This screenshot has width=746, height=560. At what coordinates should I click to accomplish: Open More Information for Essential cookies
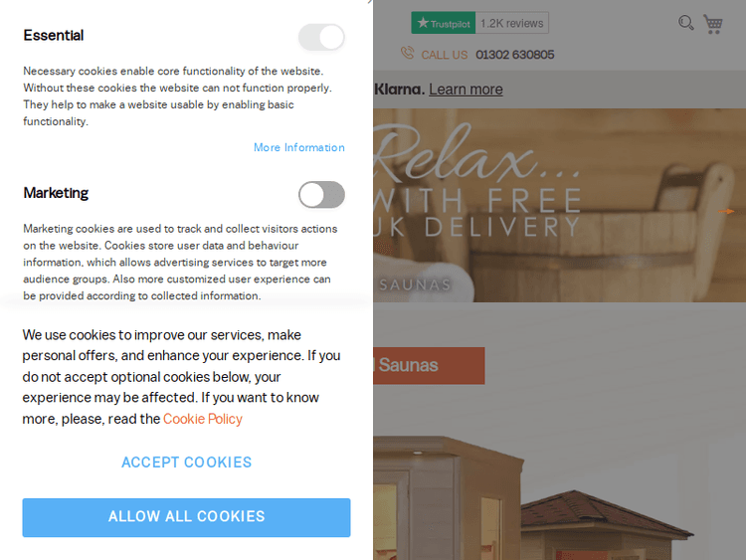tap(298, 147)
